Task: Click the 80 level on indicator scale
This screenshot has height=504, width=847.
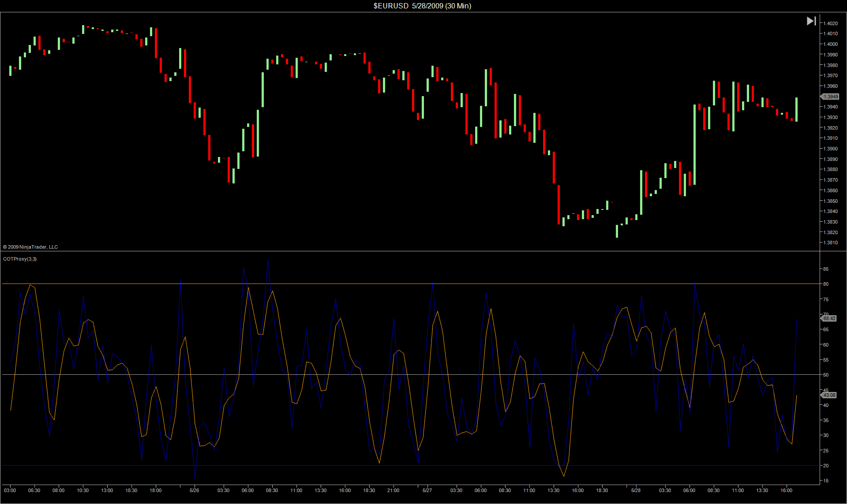Action: coord(825,284)
